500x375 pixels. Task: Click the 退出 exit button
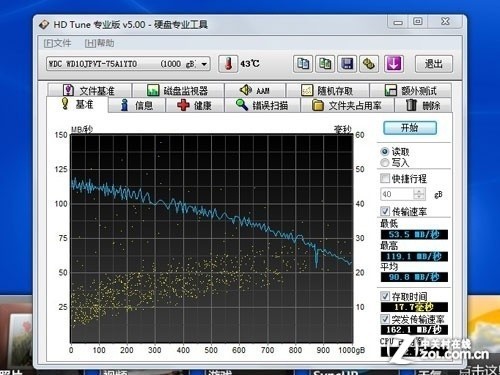[434, 64]
